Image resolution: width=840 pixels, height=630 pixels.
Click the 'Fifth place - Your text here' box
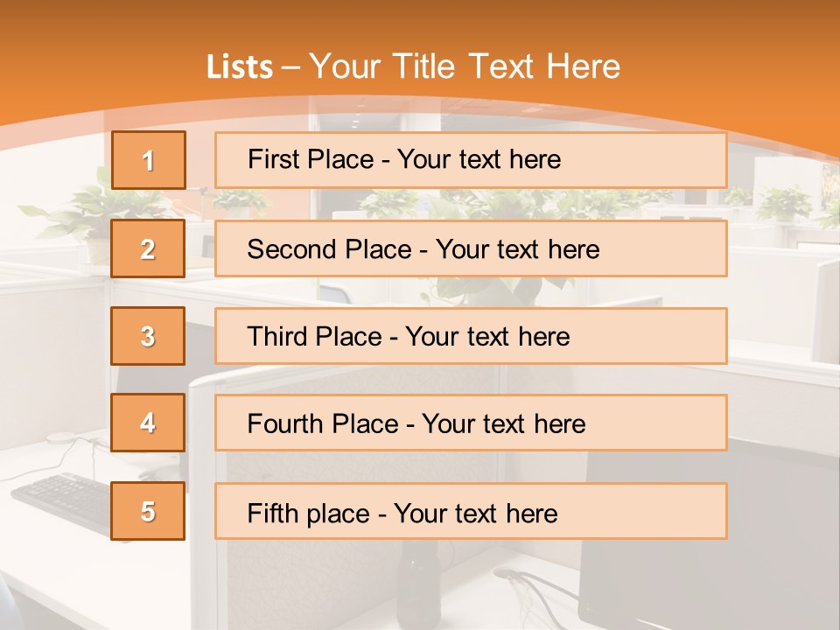(x=471, y=511)
